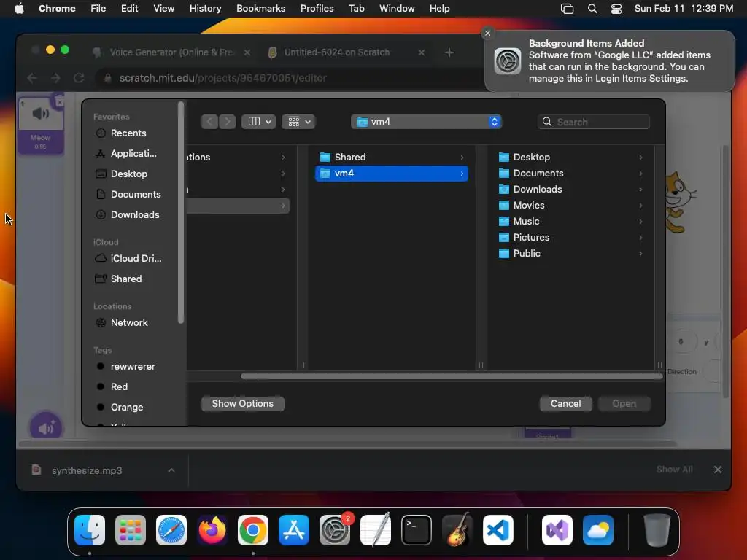747x560 pixels.
Task: Open the weather cloud app in the dock
Action: pos(598,530)
